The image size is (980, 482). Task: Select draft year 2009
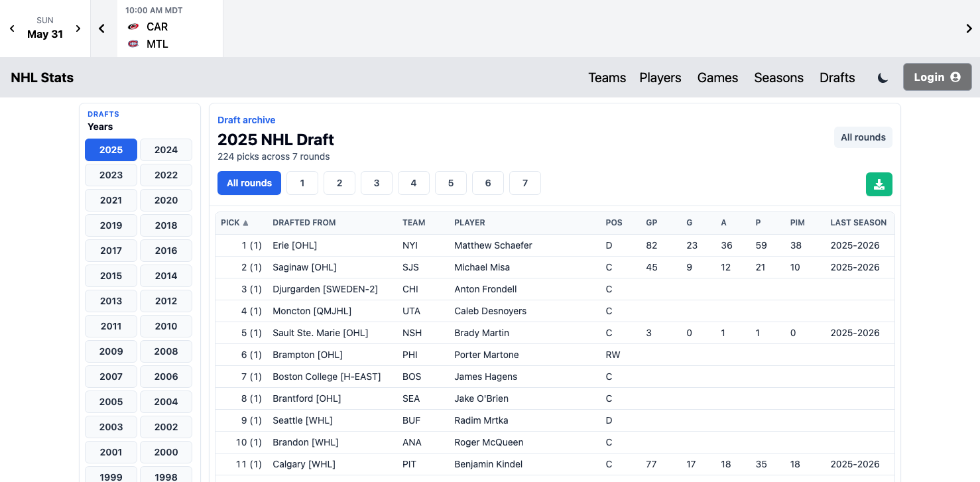point(111,351)
